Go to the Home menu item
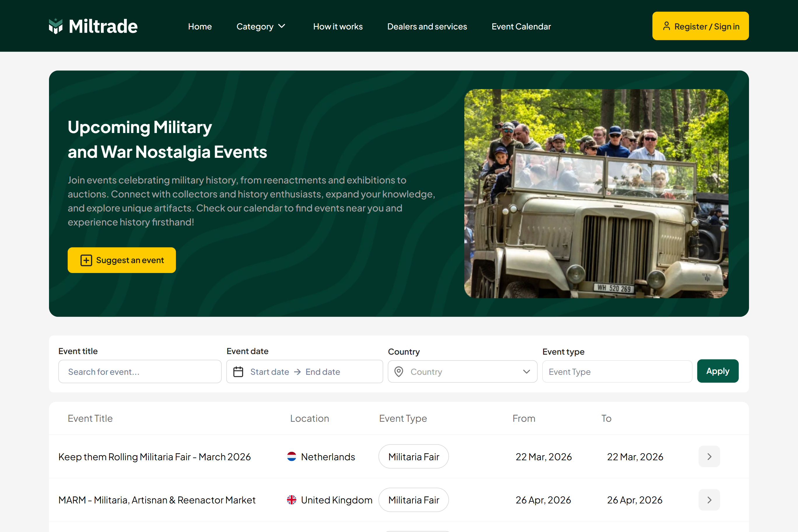This screenshot has width=798, height=532. pyautogui.click(x=200, y=27)
